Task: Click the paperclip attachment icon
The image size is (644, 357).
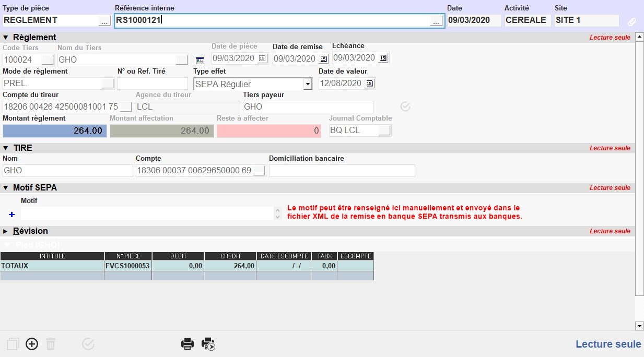Action: click(631, 21)
